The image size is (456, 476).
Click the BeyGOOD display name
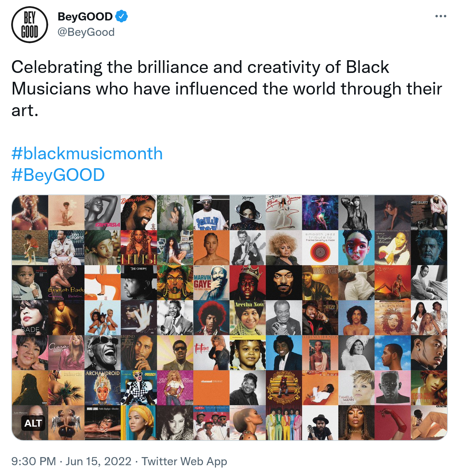coord(85,17)
